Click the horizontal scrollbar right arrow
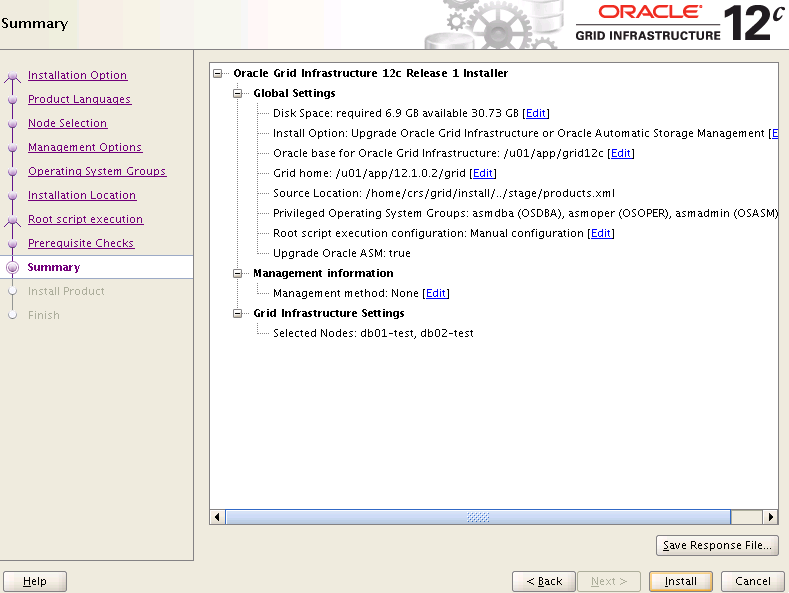 (771, 517)
